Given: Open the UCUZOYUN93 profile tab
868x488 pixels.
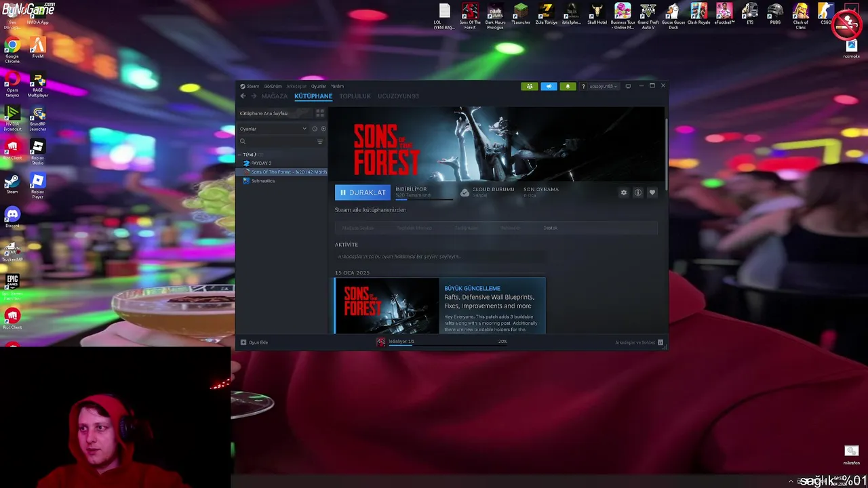Looking at the screenshot, I should [398, 96].
